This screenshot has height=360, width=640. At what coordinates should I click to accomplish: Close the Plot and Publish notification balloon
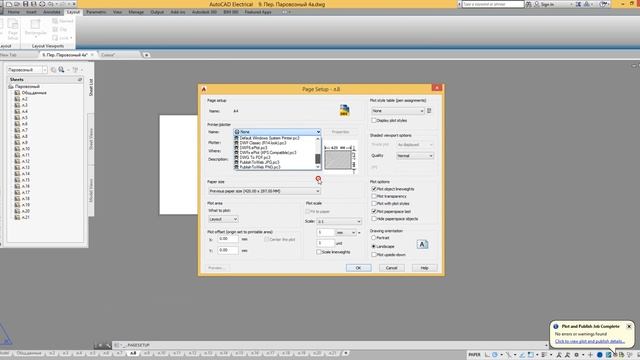pos(629,327)
